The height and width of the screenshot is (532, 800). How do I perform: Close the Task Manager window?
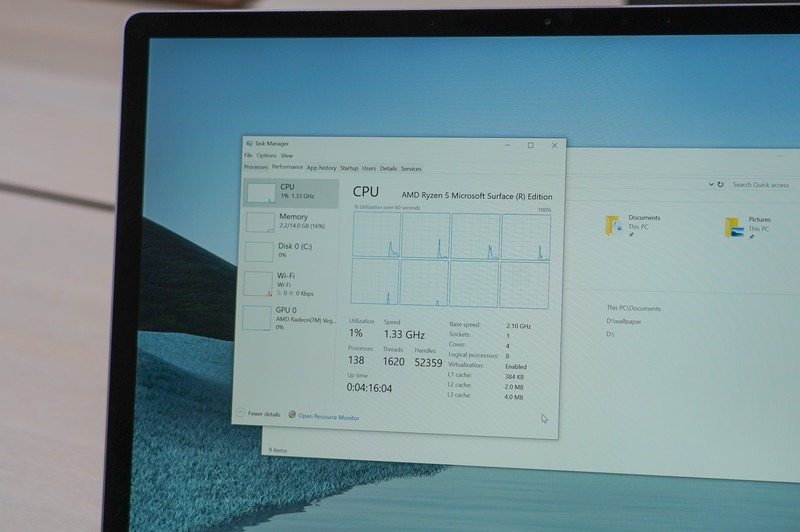[x=555, y=145]
